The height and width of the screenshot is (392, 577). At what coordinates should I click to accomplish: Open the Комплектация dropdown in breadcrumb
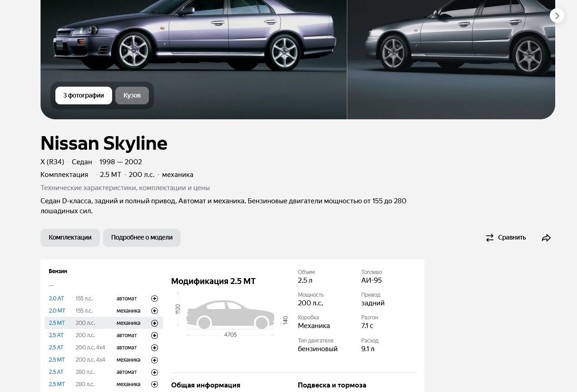click(x=64, y=175)
